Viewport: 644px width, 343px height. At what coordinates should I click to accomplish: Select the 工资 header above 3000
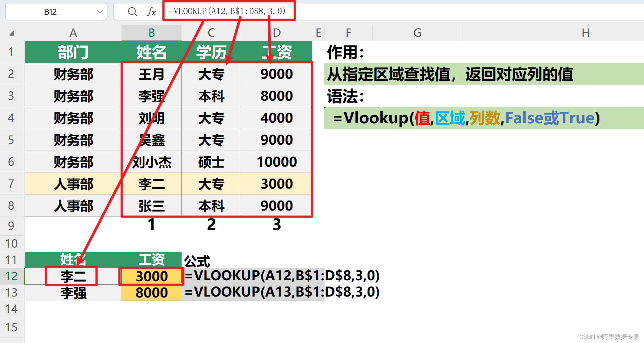pos(151,260)
